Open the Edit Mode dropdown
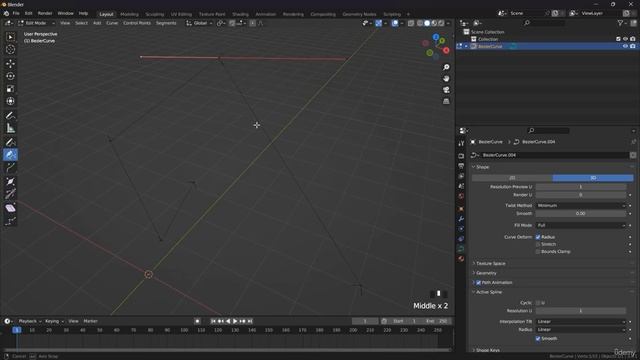The width and height of the screenshot is (640, 360). (x=36, y=23)
